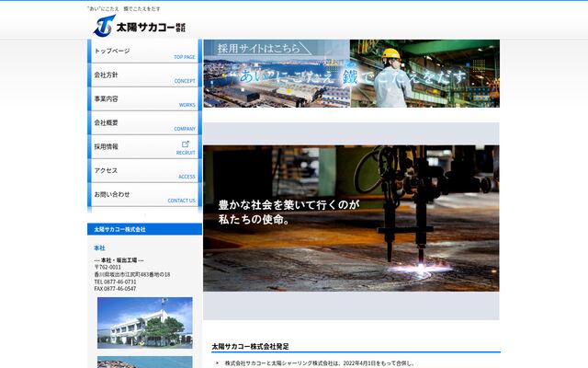Click the 採用サイトはこちら recruiting banner
This screenshot has width=588, height=368.
(351, 74)
